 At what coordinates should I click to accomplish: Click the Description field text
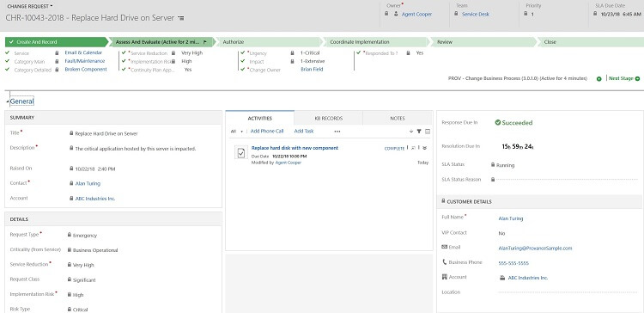[x=136, y=149]
